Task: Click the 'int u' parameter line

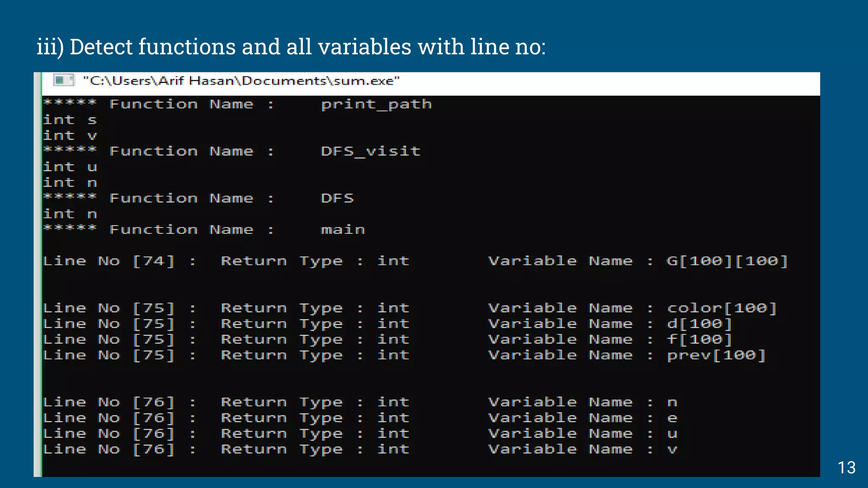Action: (70, 167)
